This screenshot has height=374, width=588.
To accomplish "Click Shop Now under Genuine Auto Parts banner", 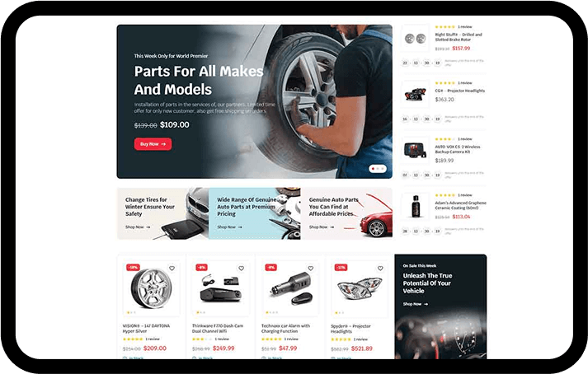I will point(322,227).
